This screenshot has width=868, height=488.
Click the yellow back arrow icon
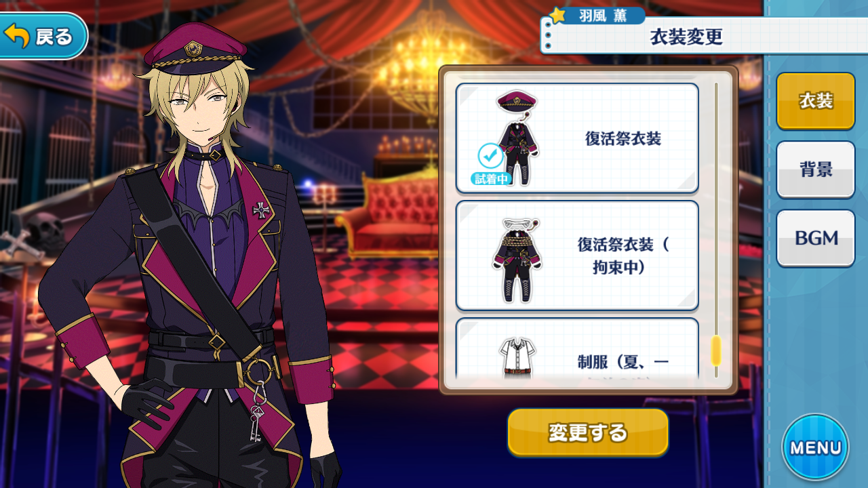tap(17, 36)
